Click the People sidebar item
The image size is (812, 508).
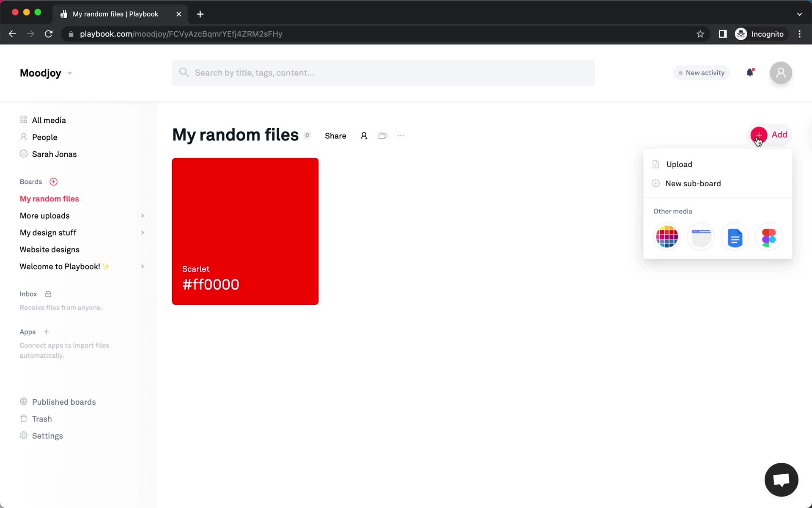pyautogui.click(x=44, y=137)
